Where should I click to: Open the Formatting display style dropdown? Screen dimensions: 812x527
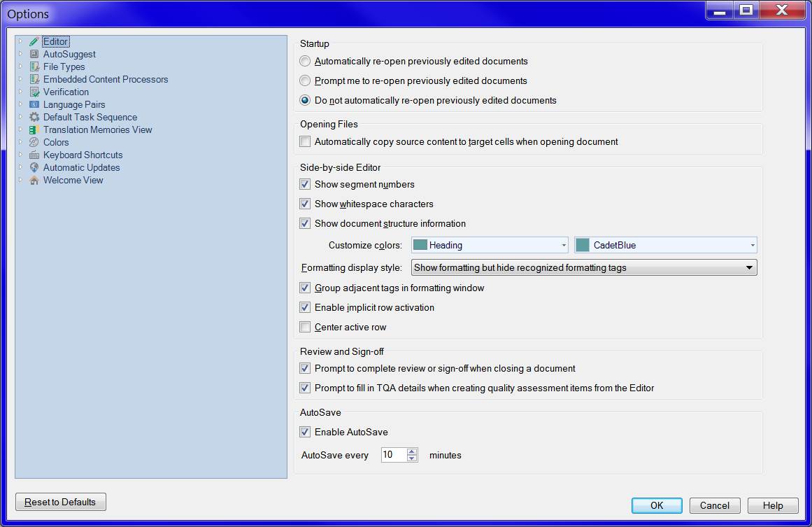coord(583,267)
